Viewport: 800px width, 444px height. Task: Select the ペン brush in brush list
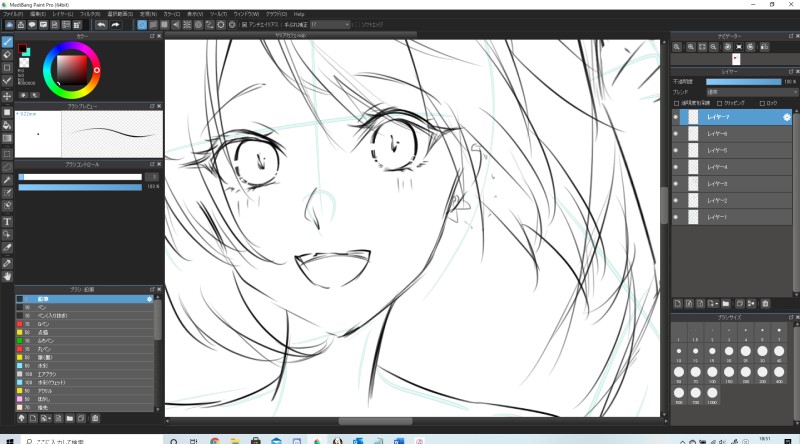tap(84, 308)
